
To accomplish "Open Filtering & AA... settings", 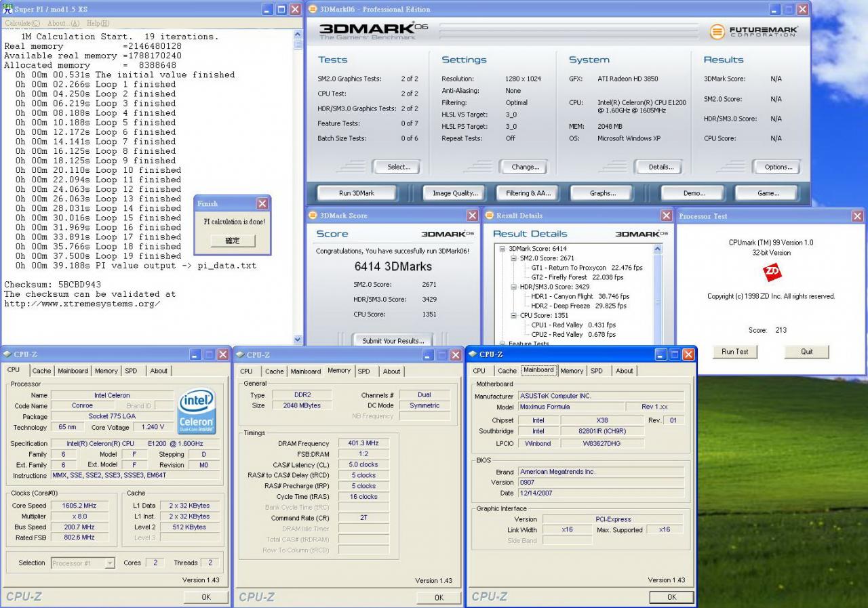I will (529, 193).
